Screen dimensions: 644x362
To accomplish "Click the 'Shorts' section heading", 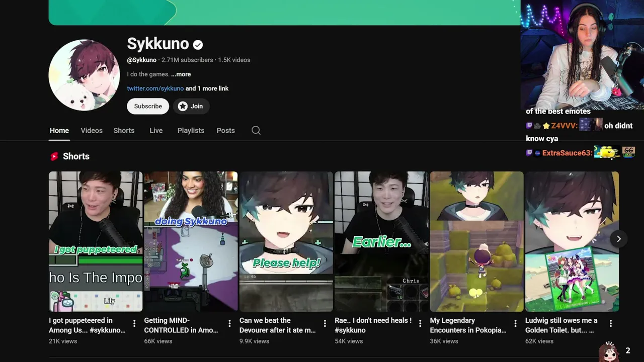I will (x=76, y=156).
